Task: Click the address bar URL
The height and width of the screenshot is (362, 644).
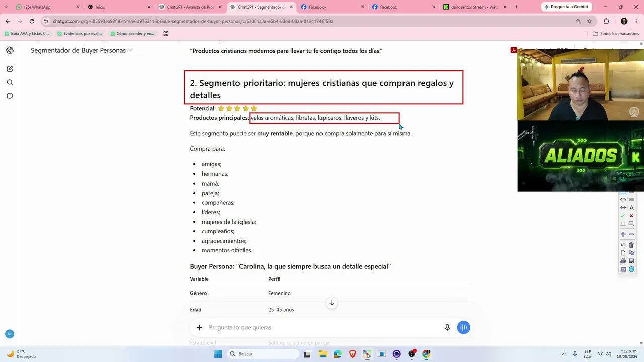Action: click(193, 21)
